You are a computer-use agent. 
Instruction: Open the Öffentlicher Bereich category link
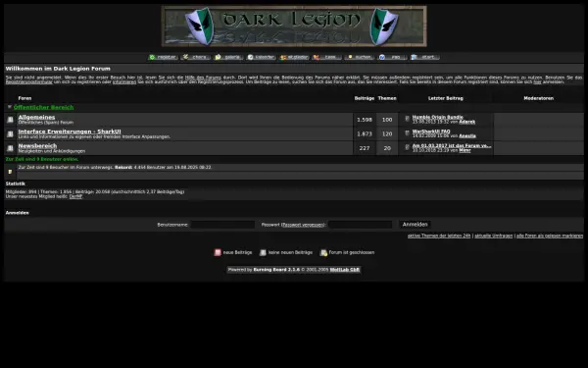43,107
